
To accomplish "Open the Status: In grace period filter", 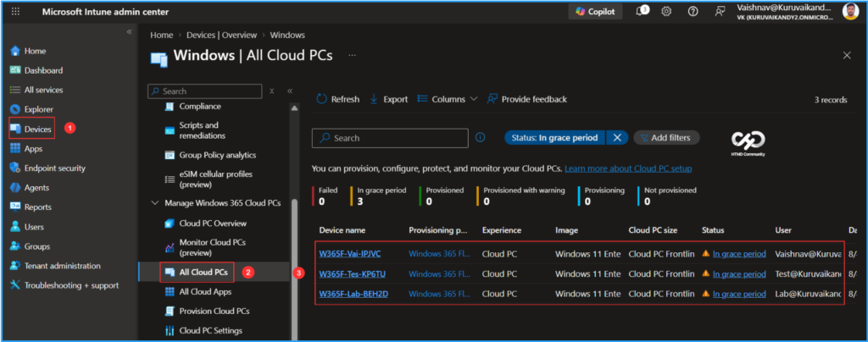I will [554, 138].
